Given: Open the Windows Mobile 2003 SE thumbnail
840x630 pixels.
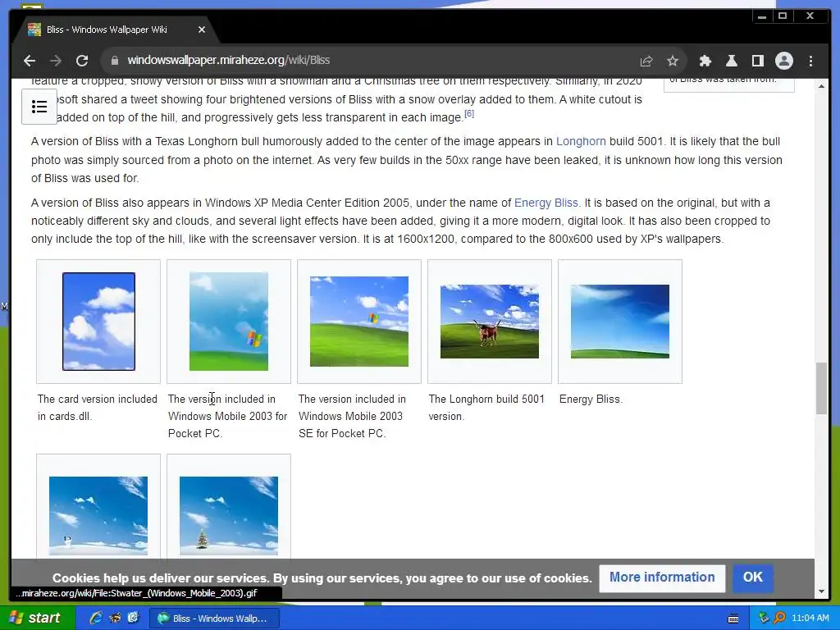Looking at the screenshot, I should coord(359,322).
